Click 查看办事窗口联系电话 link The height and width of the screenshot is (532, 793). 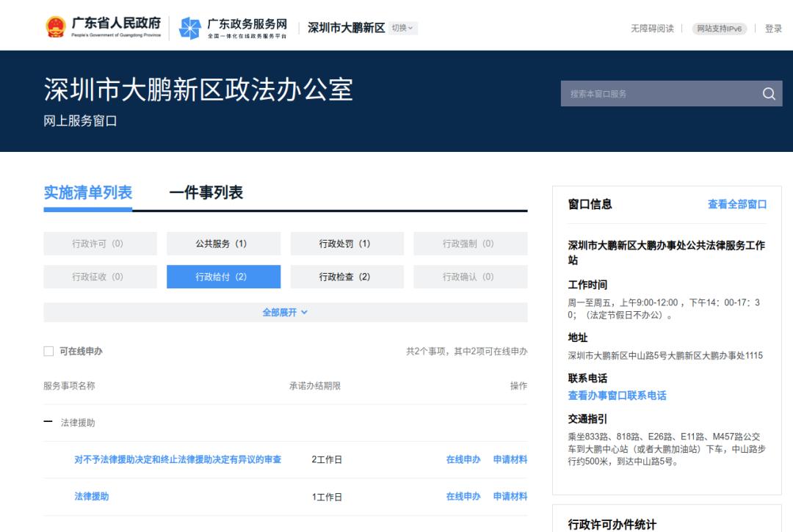[x=617, y=396]
